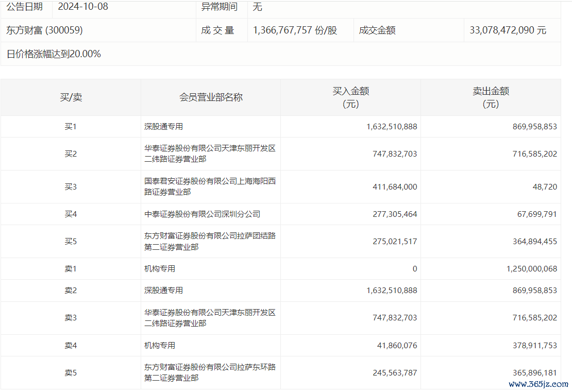This screenshot has width=572, height=392.
Task: Click the www.365jz.com watermark link
Action: point(538,384)
